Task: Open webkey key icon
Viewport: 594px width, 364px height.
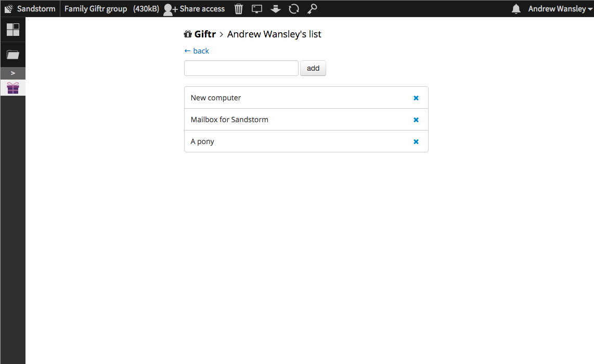Action: (312, 9)
